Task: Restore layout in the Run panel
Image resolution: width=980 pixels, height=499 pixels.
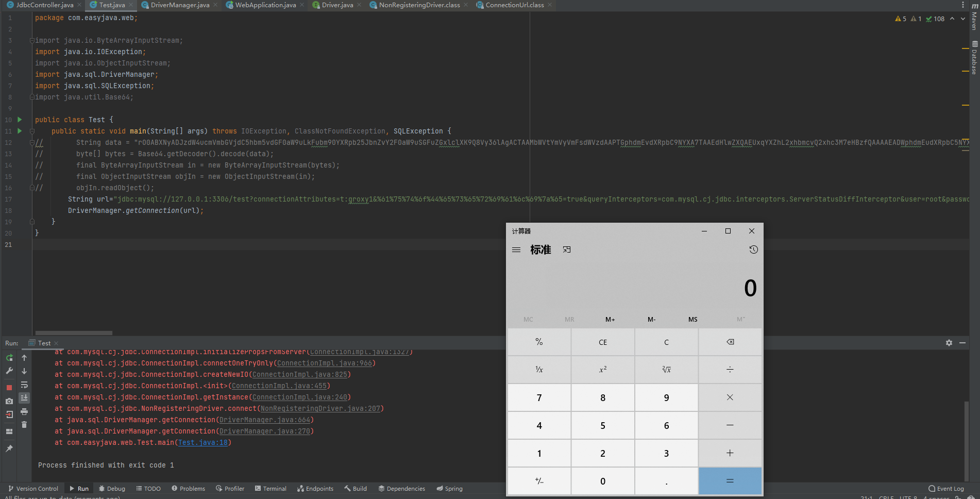Action: (9, 431)
